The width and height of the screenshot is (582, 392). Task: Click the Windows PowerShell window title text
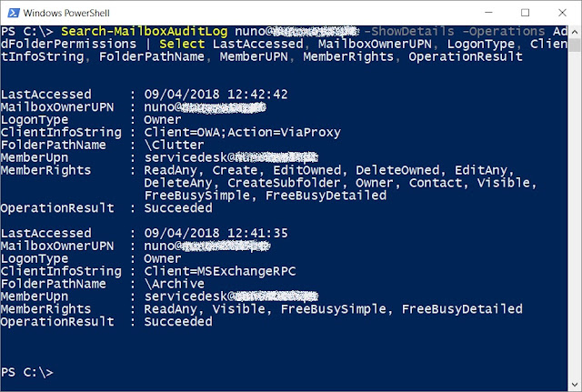tap(66, 13)
